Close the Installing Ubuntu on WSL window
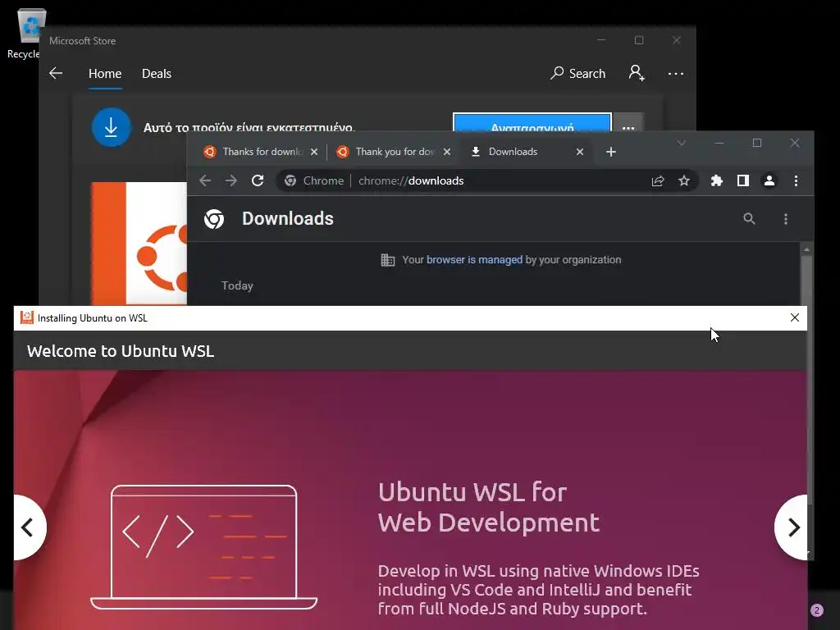 [x=794, y=317]
